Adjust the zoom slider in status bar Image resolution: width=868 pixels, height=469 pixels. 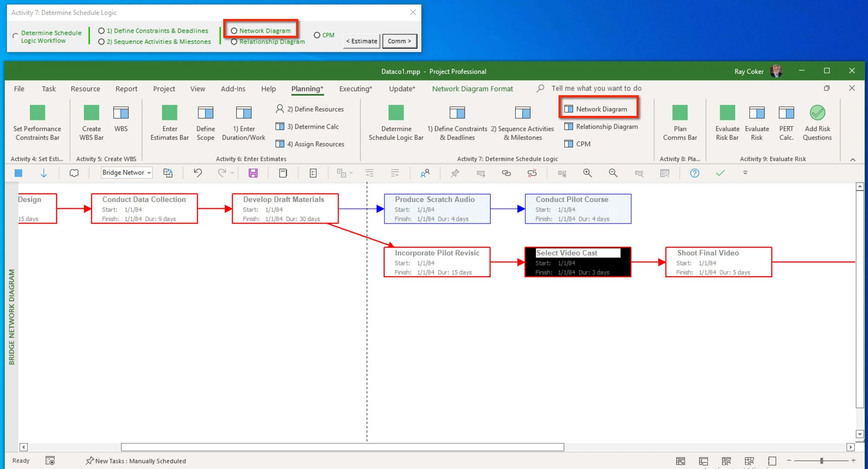[x=821, y=461]
